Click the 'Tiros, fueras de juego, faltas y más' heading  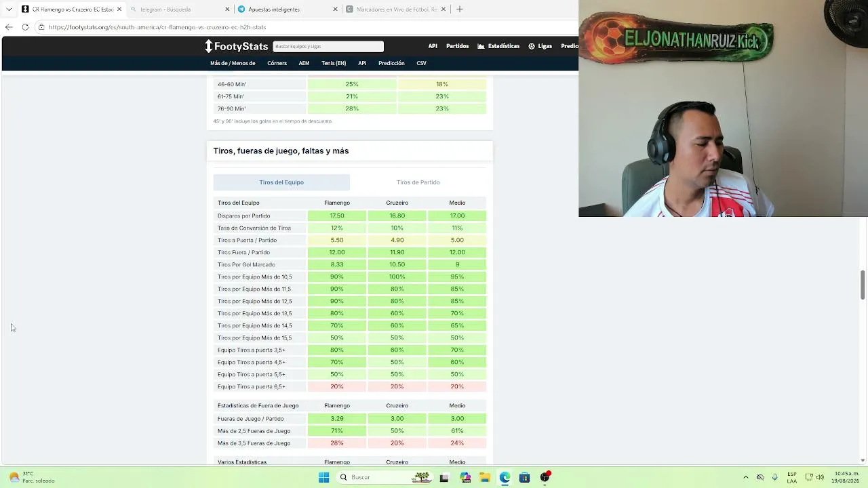point(281,150)
